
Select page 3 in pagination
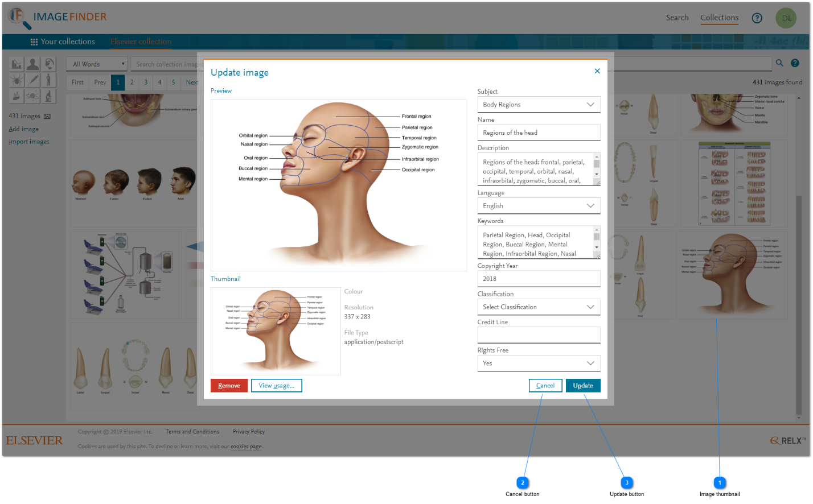tap(146, 82)
